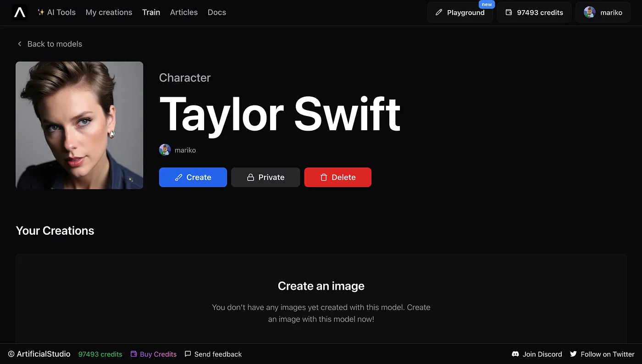Screen dimensions: 642x364
Task: Click the wallet icon beside Buy Credits
Action: tap(134, 354)
